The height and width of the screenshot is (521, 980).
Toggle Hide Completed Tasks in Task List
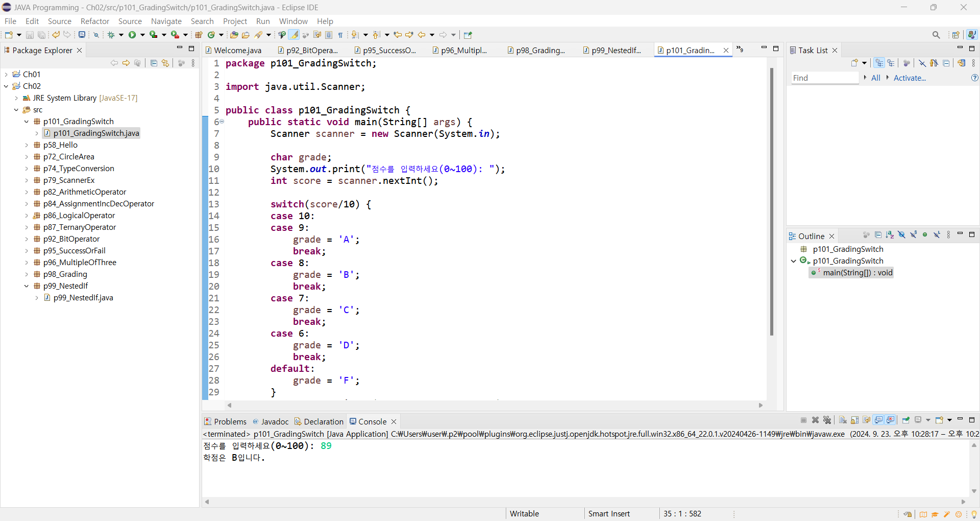[922, 63]
